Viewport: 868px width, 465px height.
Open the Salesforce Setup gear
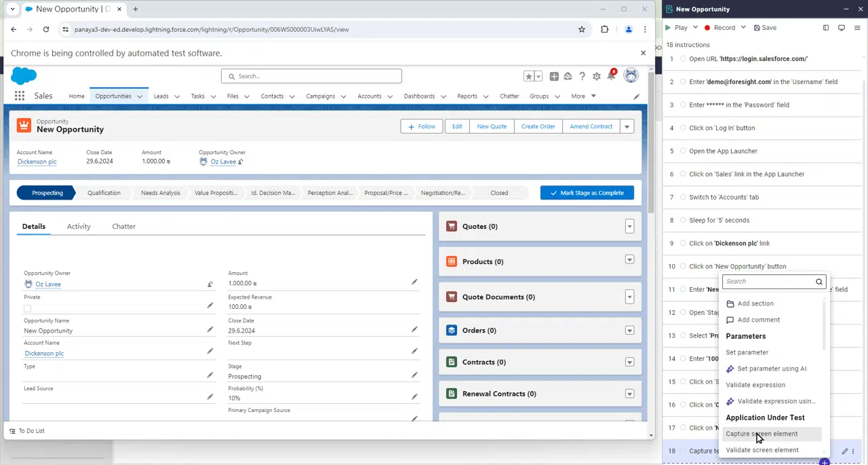pos(597,77)
